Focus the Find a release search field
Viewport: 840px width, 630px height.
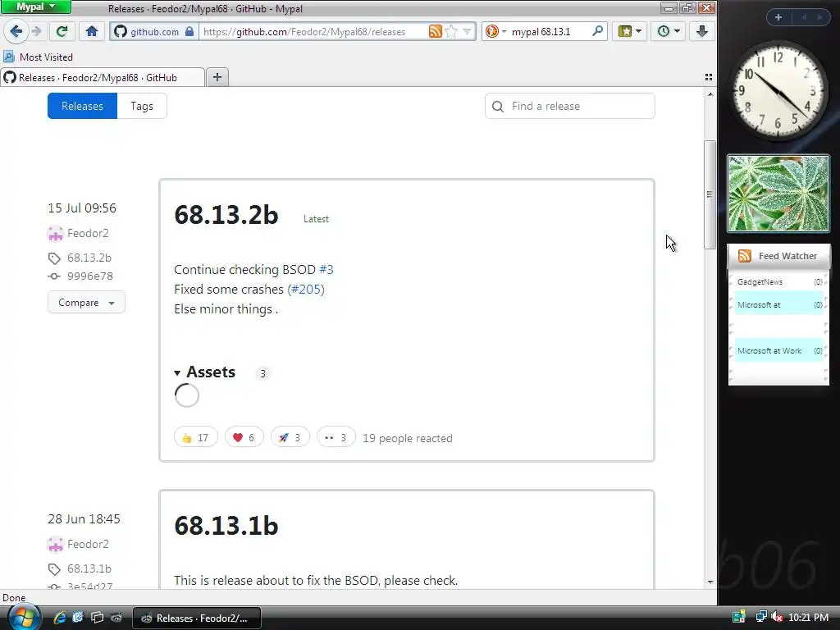(570, 106)
